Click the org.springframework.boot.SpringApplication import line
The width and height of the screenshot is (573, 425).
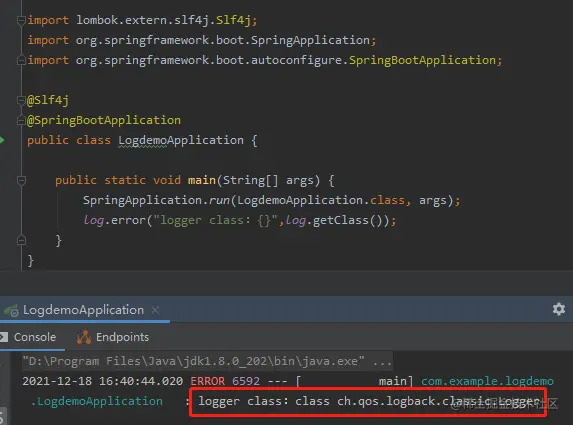pos(202,40)
